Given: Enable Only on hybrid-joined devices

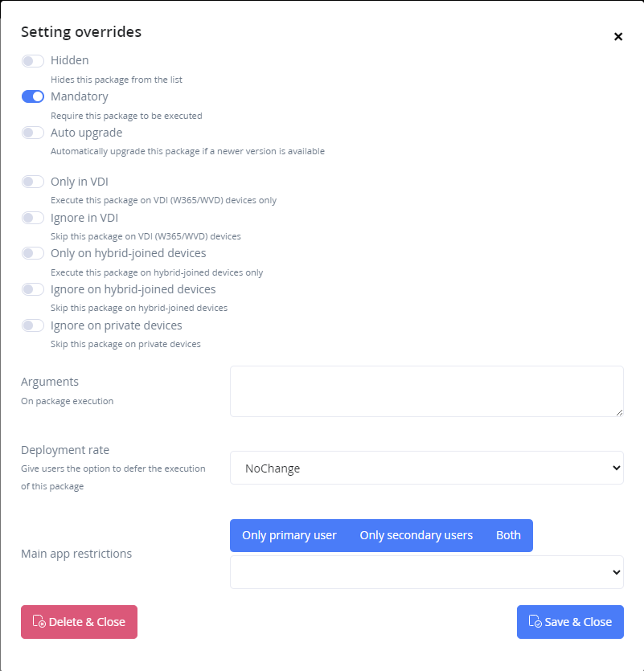Looking at the screenshot, I should point(33,253).
